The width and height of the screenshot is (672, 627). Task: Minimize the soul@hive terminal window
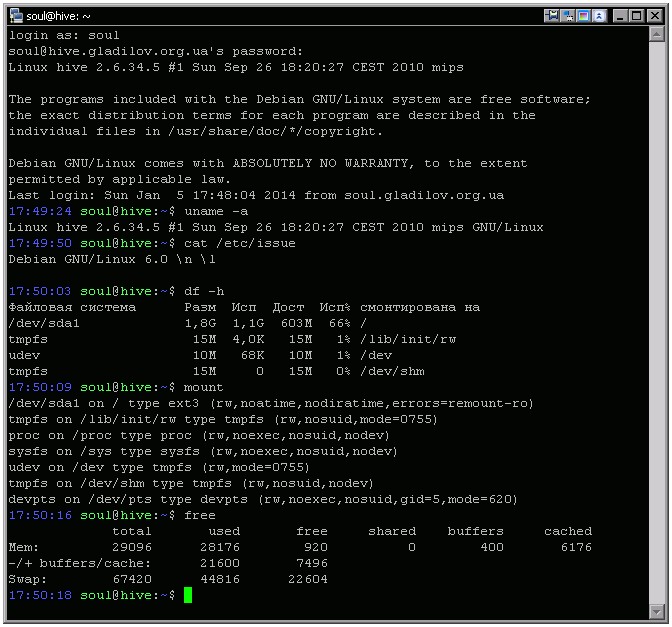click(620, 16)
